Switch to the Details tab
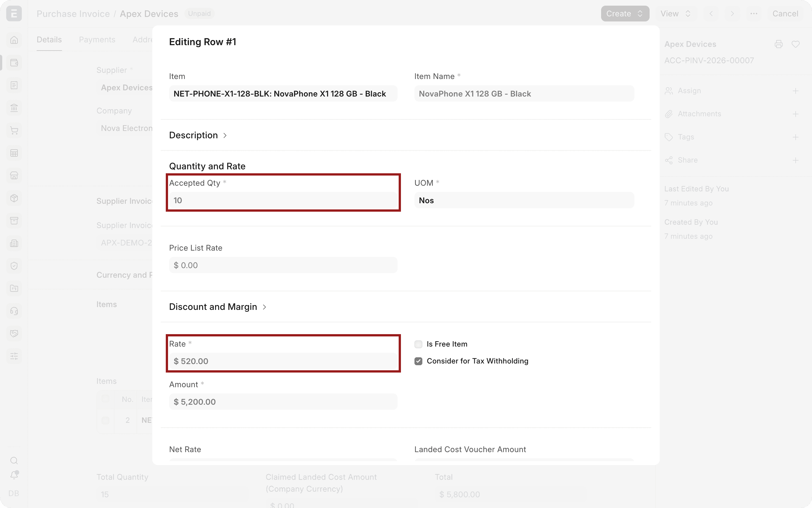812x508 pixels. [x=49, y=40]
